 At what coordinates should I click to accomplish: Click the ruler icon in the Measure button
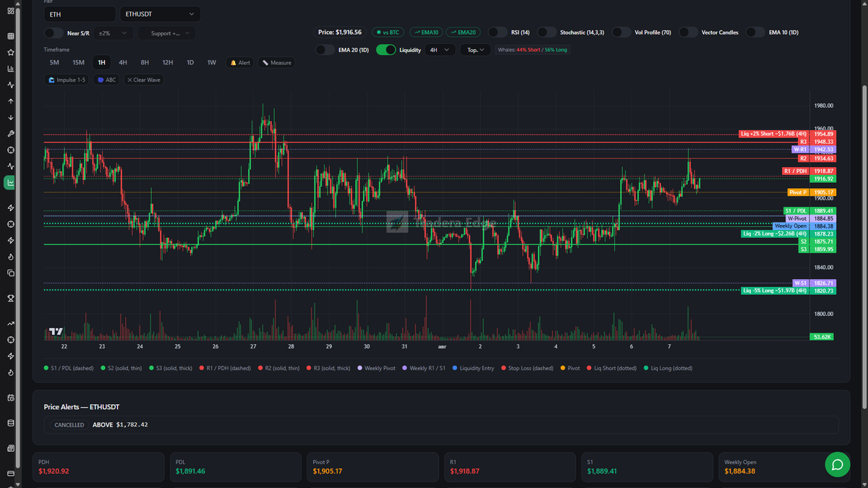(x=265, y=63)
